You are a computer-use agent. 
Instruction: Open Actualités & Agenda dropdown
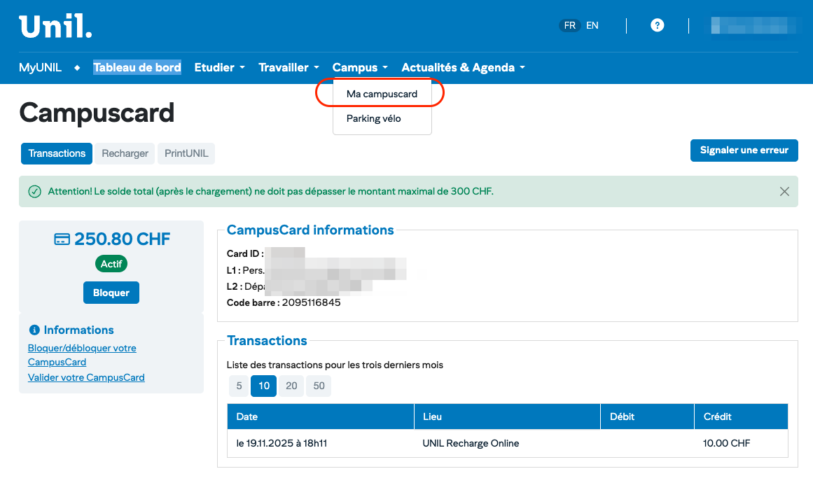[463, 68]
